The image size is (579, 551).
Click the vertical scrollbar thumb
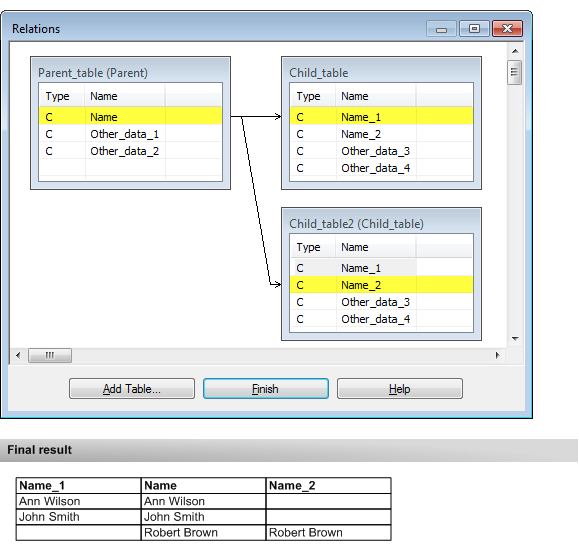pyautogui.click(x=514, y=72)
